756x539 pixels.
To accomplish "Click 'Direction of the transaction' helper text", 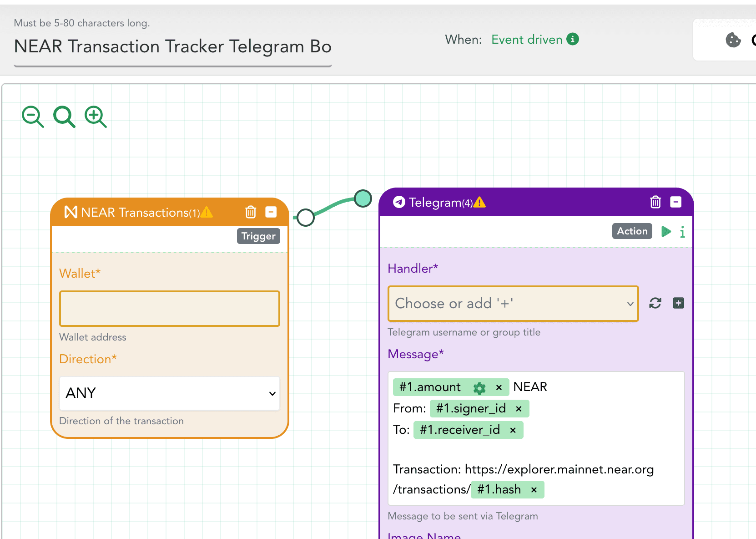I will coord(121,421).
